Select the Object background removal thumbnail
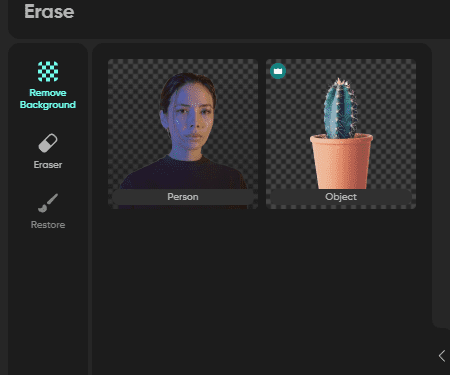450x375 pixels. click(341, 134)
